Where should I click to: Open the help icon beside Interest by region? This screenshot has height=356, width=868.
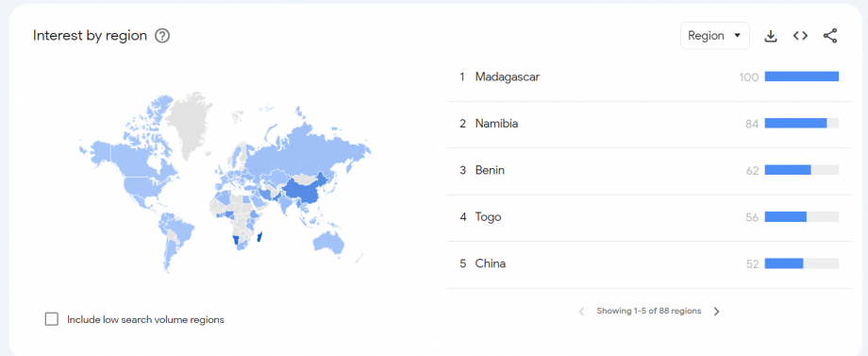click(162, 36)
